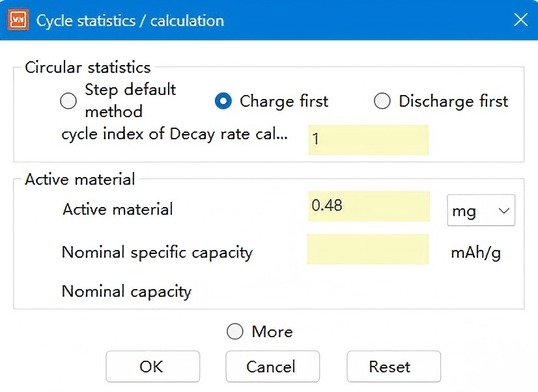The height and width of the screenshot is (392, 538).
Task: Click the Step default method label text
Action: [130, 100]
